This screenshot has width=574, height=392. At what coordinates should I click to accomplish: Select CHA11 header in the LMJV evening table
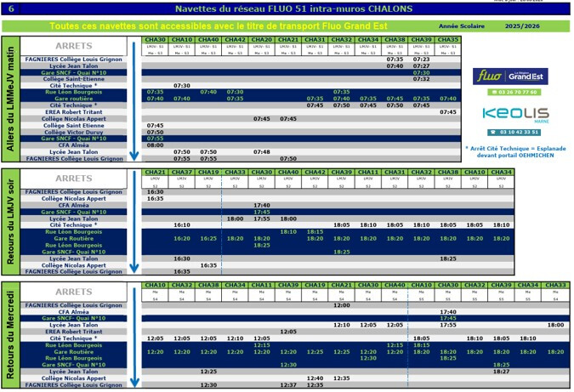[x=368, y=172]
